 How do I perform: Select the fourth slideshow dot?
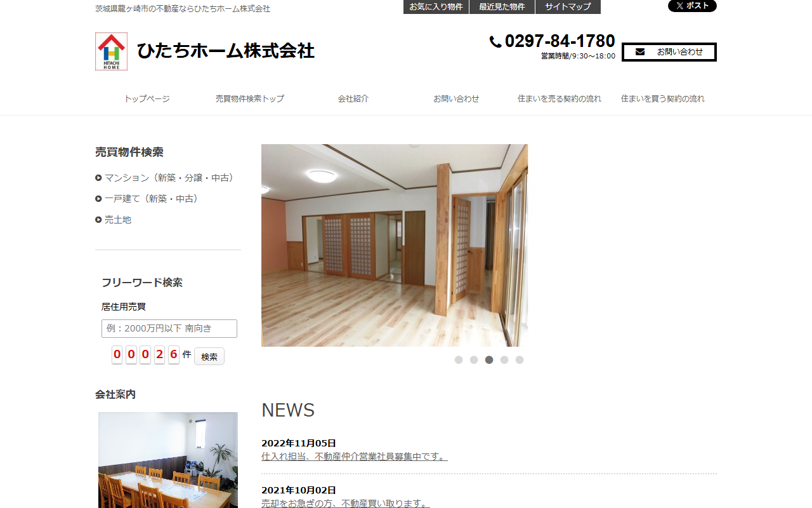[504, 360]
